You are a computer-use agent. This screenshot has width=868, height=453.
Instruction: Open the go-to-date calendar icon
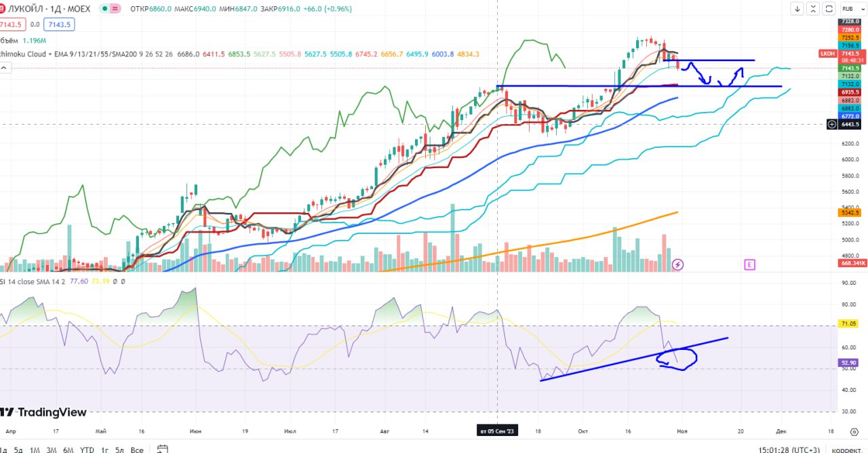[162, 449]
